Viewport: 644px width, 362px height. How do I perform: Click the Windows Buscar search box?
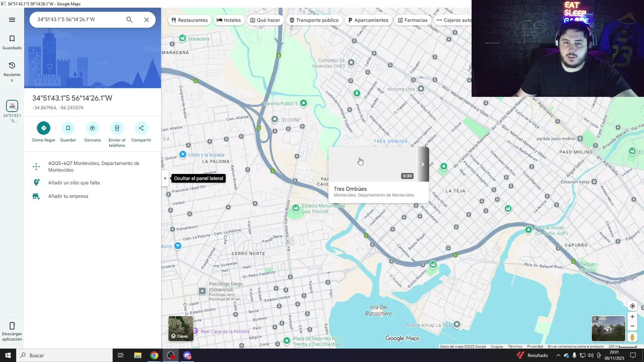pyautogui.click(x=64, y=355)
